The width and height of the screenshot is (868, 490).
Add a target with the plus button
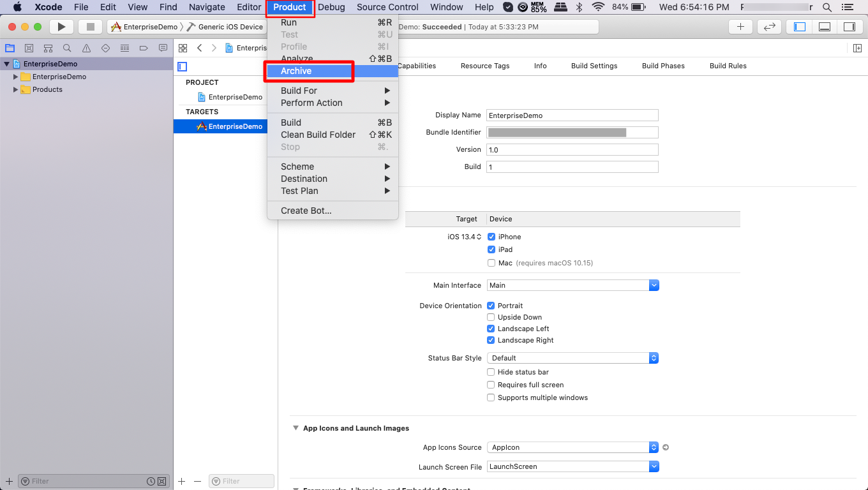pos(182,481)
